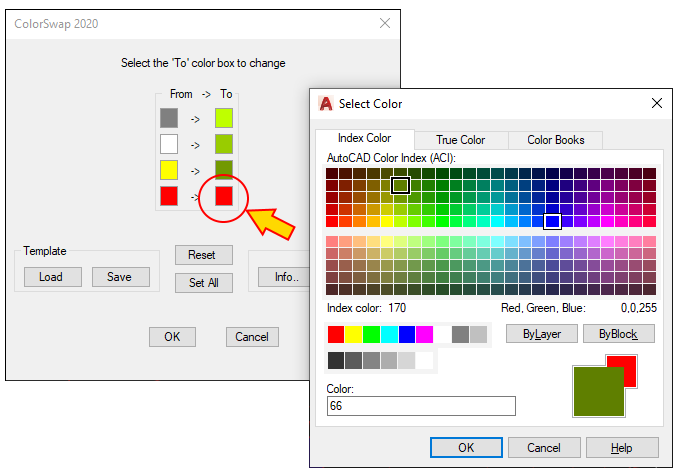The image size is (678, 474).
Task: Select highlighted olive green ACI swatch 66
Action: pyautogui.click(x=400, y=186)
